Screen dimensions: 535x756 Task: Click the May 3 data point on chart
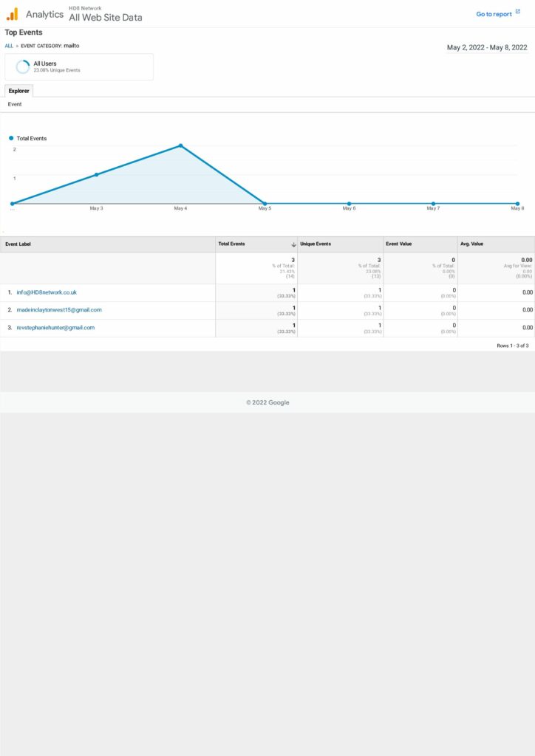click(96, 174)
